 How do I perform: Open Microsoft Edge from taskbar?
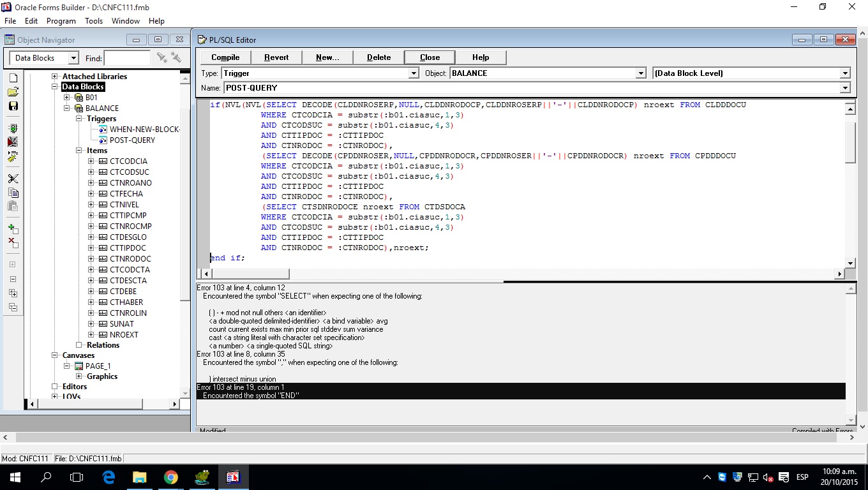click(108, 477)
